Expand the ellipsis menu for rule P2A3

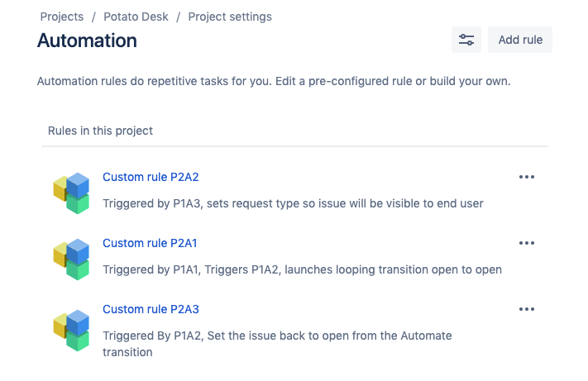pyautogui.click(x=527, y=309)
